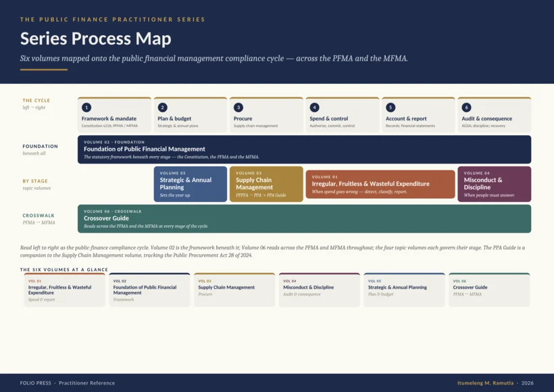Click FOLIO PRESS footer text

tap(35, 383)
